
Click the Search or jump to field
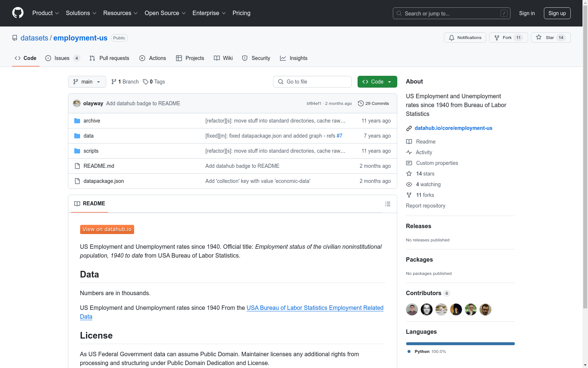click(x=452, y=13)
